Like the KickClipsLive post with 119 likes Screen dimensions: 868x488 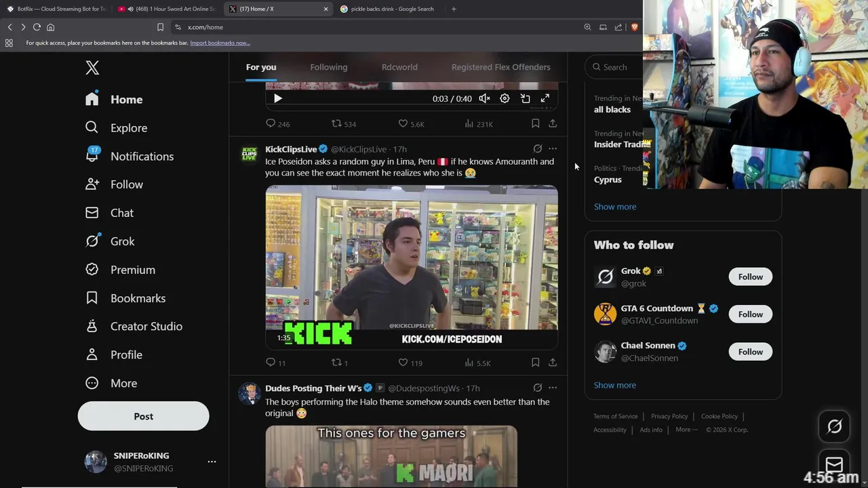410,363
